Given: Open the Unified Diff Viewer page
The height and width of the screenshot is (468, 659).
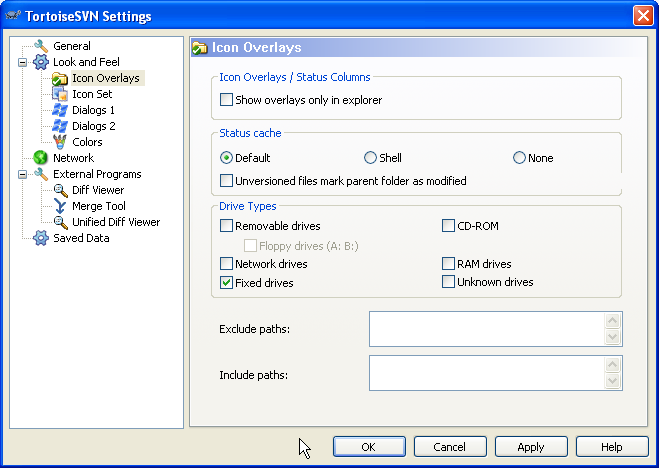Looking at the screenshot, I should coord(115,222).
